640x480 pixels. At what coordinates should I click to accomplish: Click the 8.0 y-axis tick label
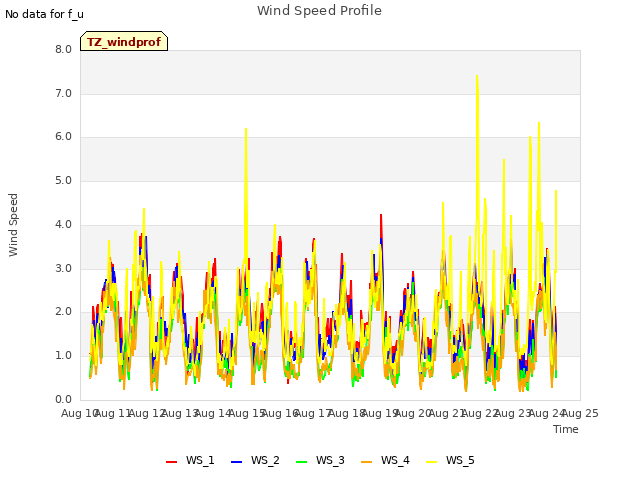click(x=63, y=49)
